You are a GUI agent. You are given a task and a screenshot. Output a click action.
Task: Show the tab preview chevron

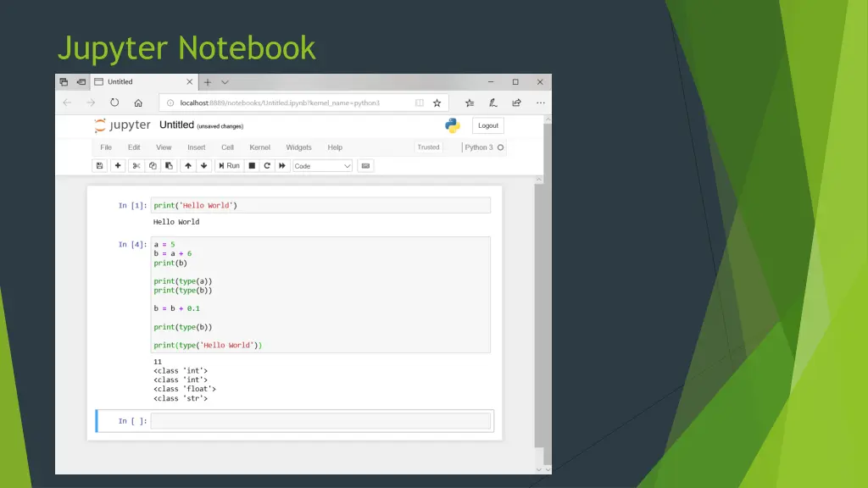tap(225, 82)
